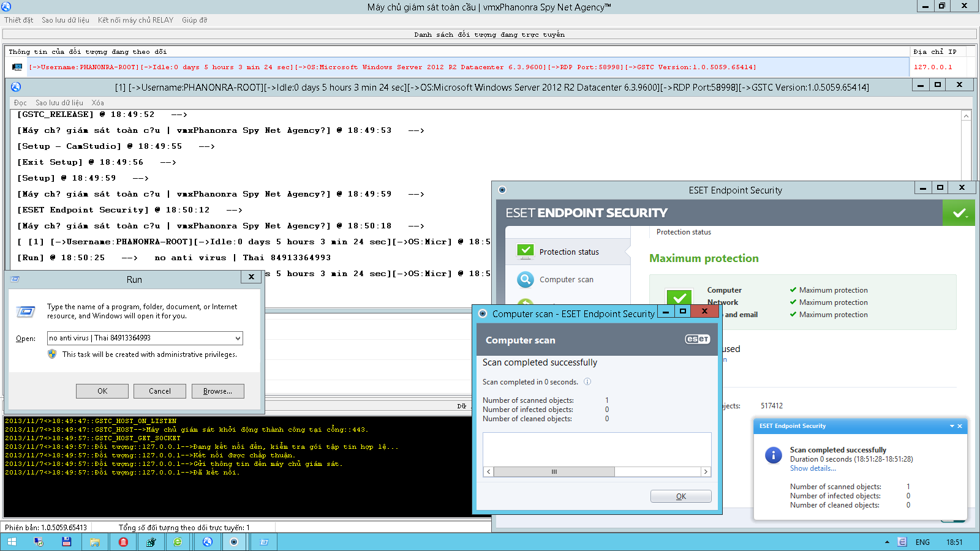Open the network connection taskbar icon
980x551 pixels.
(39, 542)
